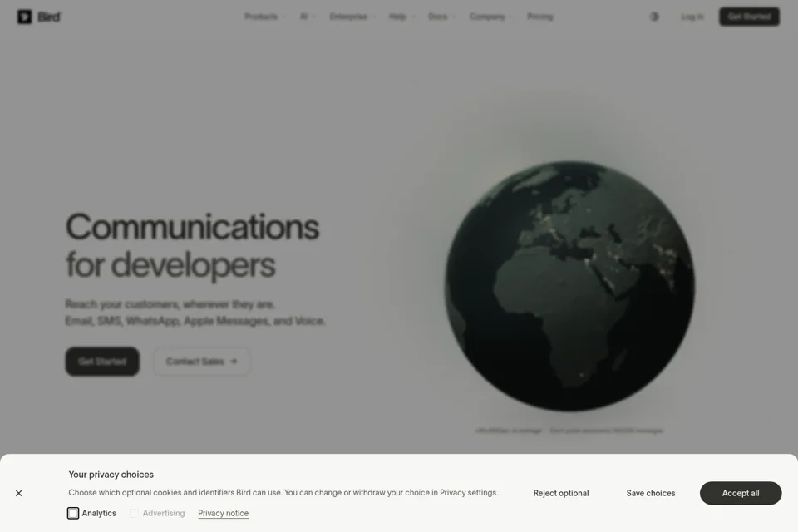
Task: Expand the AI menu
Action: tap(308, 17)
